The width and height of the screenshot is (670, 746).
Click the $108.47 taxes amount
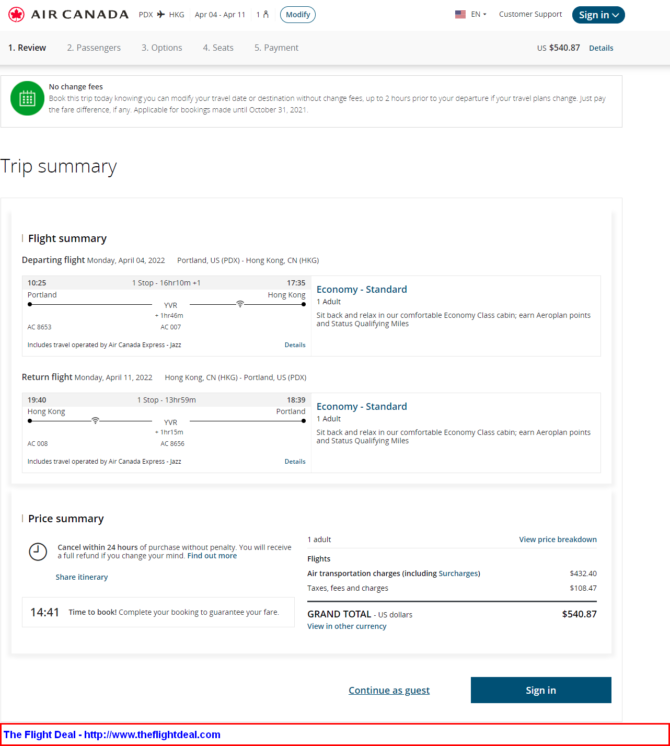tap(583, 588)
